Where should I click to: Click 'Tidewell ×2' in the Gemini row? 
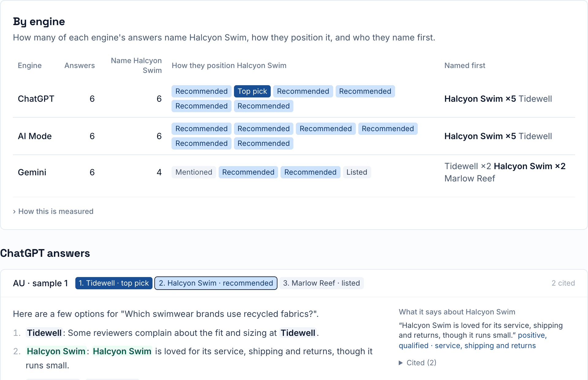468,166
